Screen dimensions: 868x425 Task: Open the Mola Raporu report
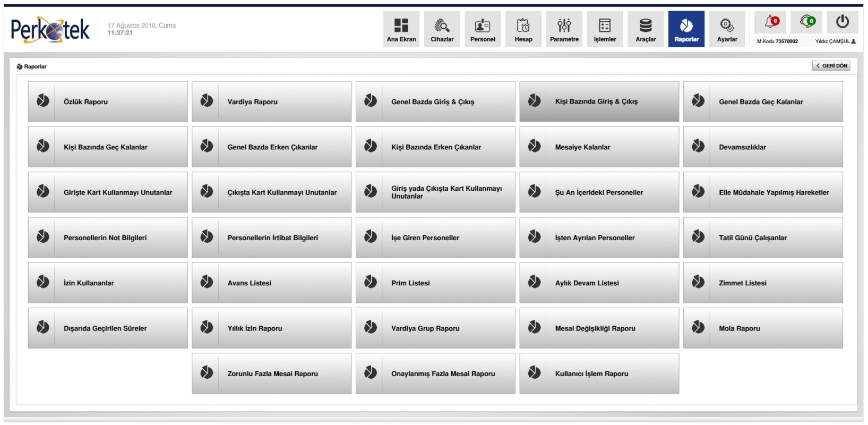pyautogui.click(x=763, y=328)
